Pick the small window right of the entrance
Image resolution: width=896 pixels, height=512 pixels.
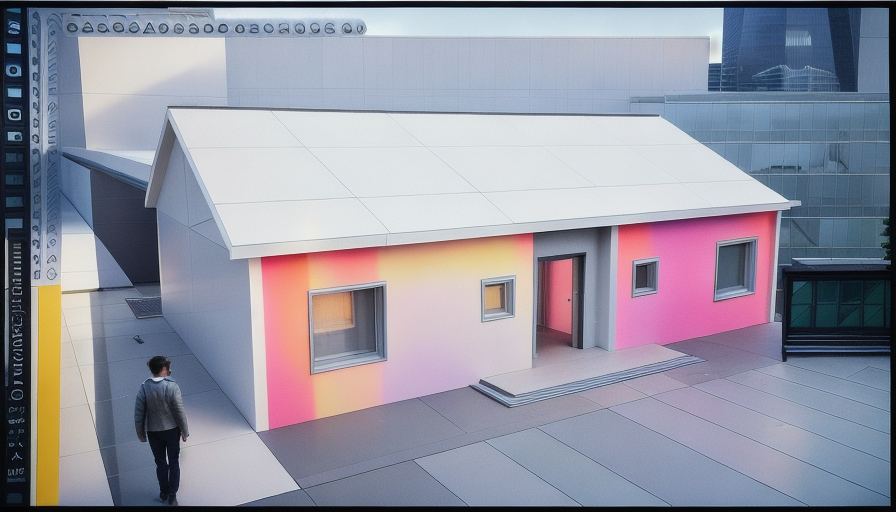click(645, 277)
